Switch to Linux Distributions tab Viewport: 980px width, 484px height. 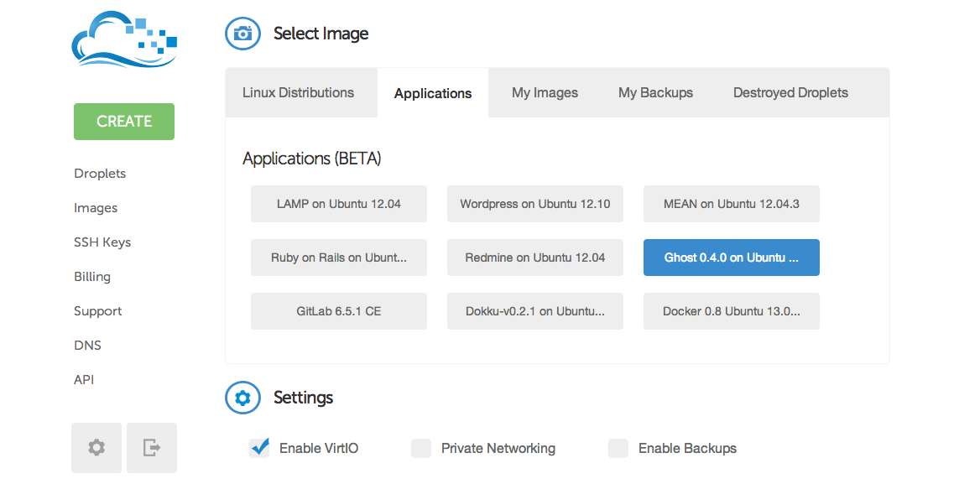point(301,92)
